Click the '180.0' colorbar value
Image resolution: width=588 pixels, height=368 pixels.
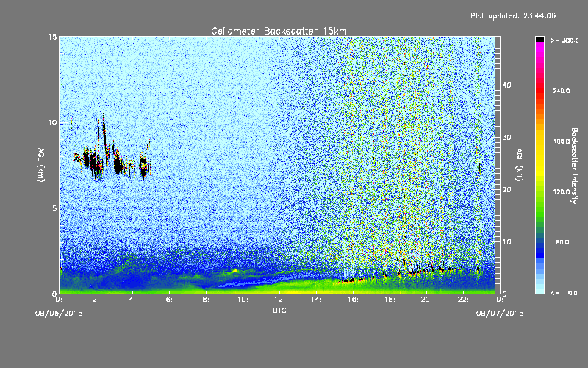(562, 141)
